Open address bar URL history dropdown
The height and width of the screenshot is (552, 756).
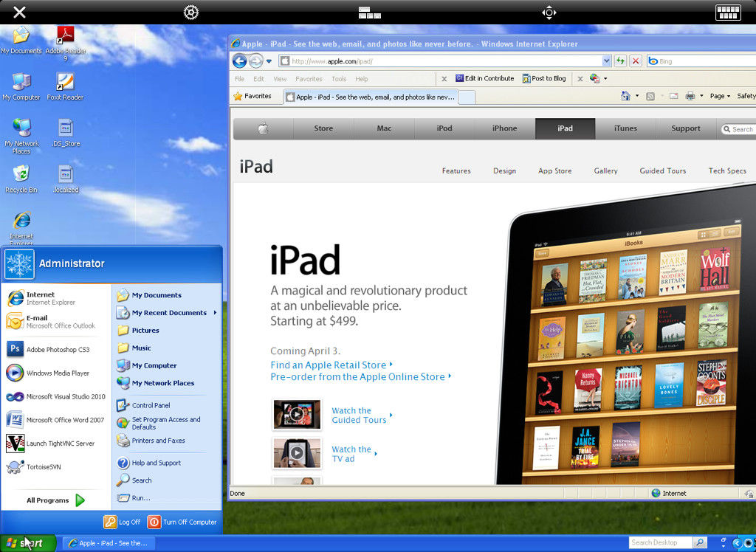[x=607, y=61]
